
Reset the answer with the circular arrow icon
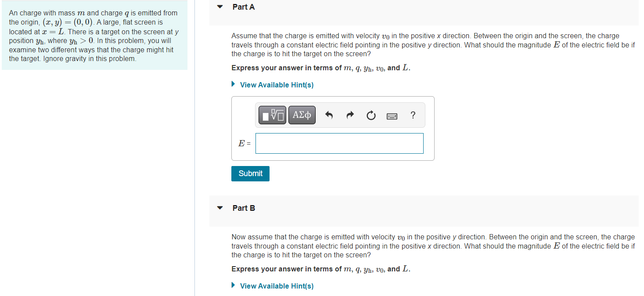pyautogui.click(x=371, y=115)
